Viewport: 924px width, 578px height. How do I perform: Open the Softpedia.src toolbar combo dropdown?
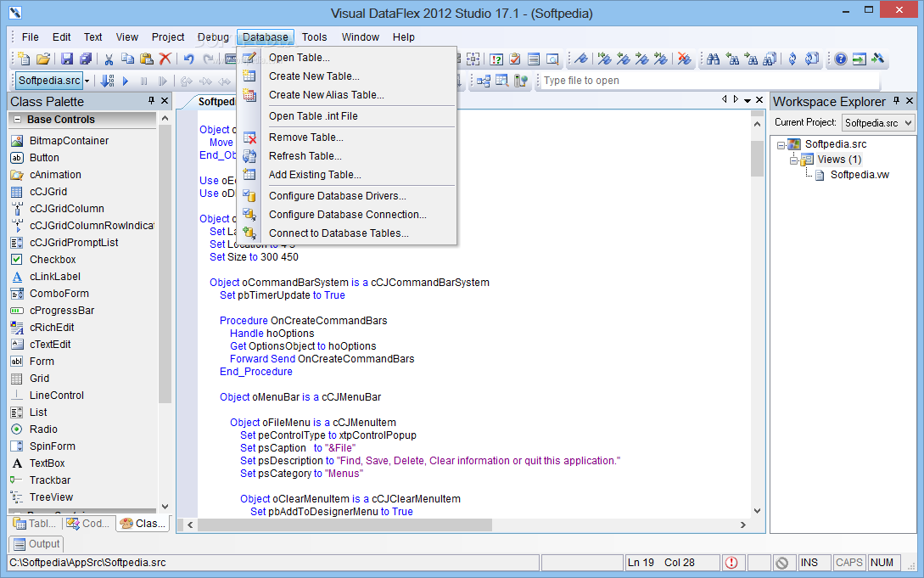[x=87, y=81]
